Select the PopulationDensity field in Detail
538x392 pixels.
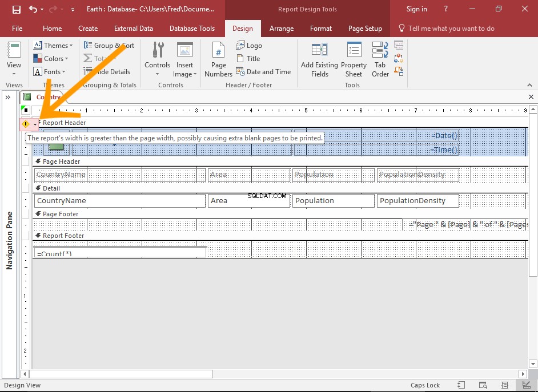(x=418, y=201)
